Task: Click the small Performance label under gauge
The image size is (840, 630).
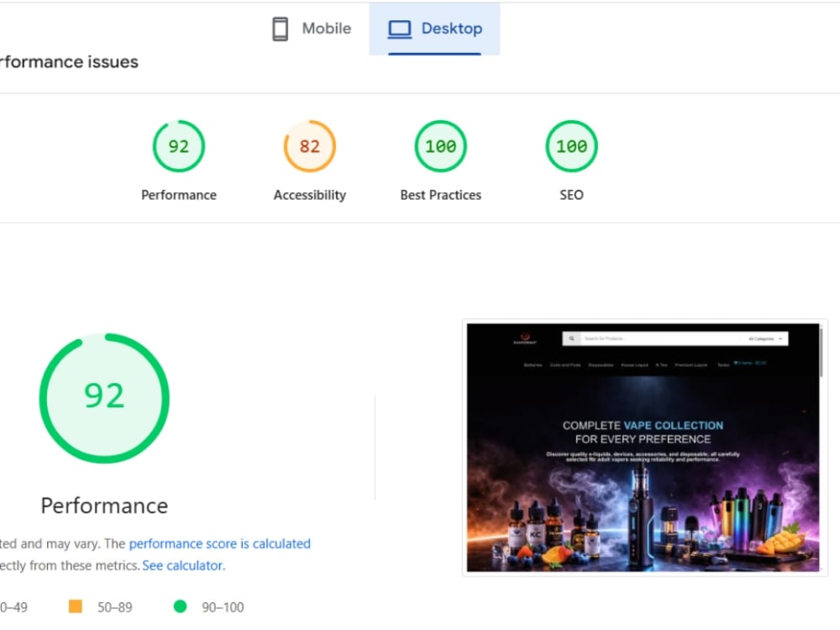Action: point(179,195)
